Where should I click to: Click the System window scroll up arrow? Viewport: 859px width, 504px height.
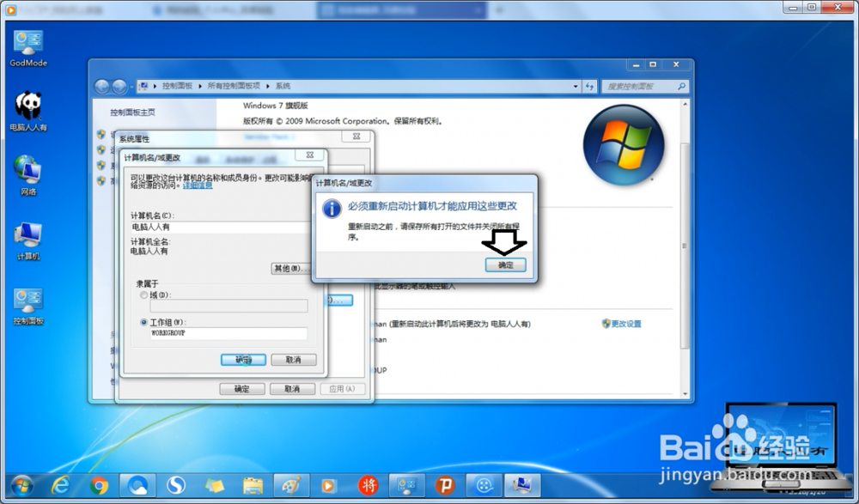coord(685,104)
